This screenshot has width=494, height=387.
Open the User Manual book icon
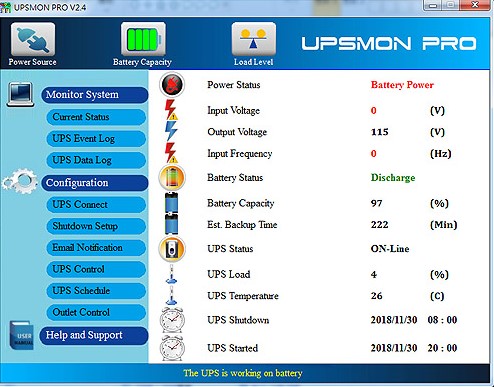pyautogui.click(x=21, y=335)
